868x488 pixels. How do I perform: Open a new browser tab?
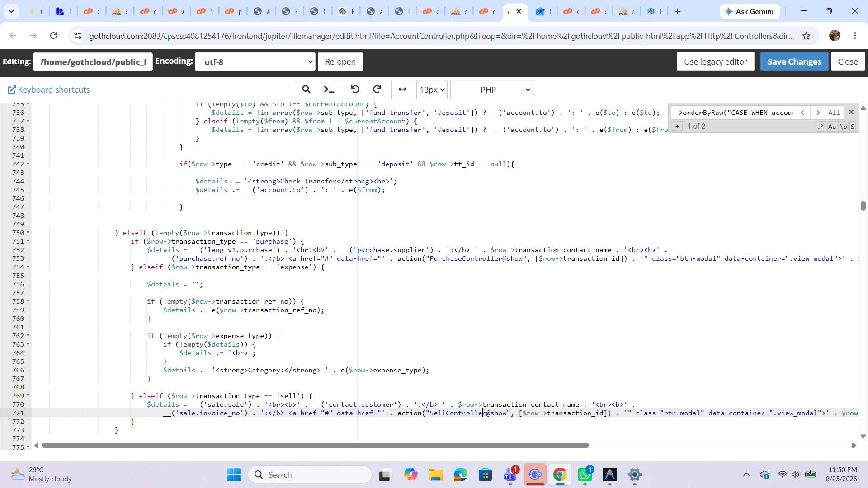pyautogui.click(x=677, y=12)
